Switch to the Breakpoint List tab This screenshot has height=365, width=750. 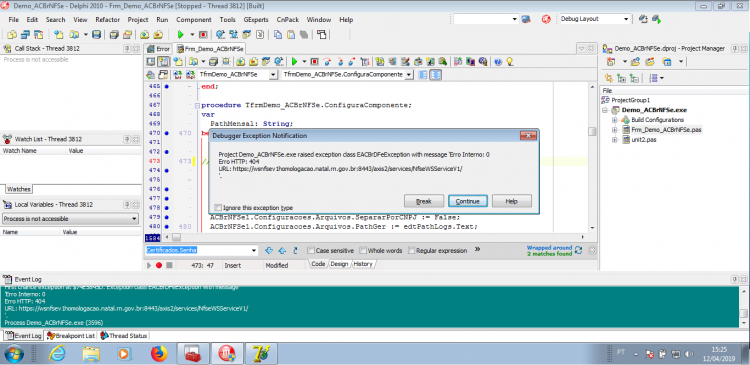click(71, 336)
